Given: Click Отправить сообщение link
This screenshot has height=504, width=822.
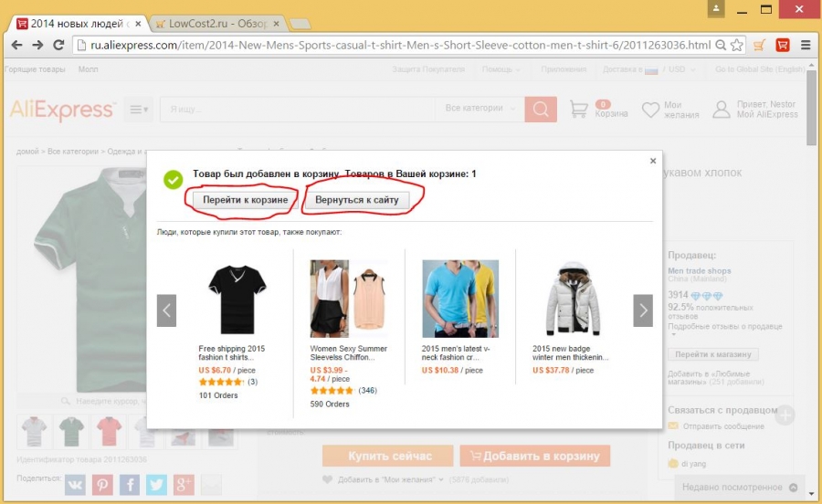Looking at the screenshot, I should click(723, 426).
